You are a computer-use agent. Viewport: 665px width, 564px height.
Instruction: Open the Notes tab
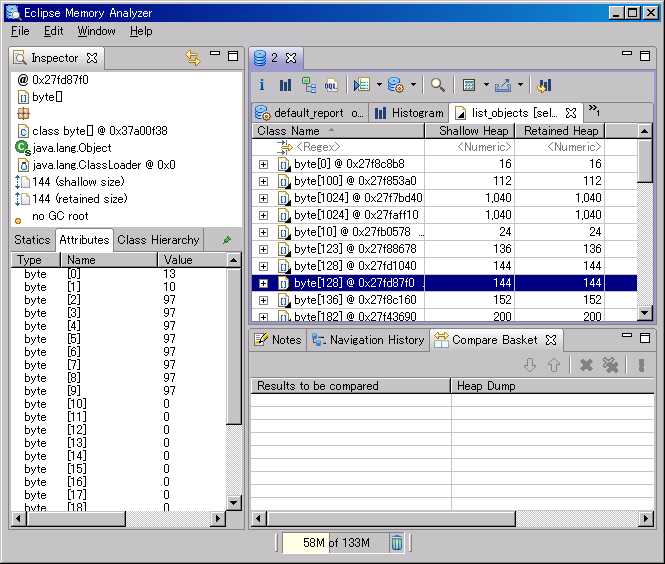[278, 340]
